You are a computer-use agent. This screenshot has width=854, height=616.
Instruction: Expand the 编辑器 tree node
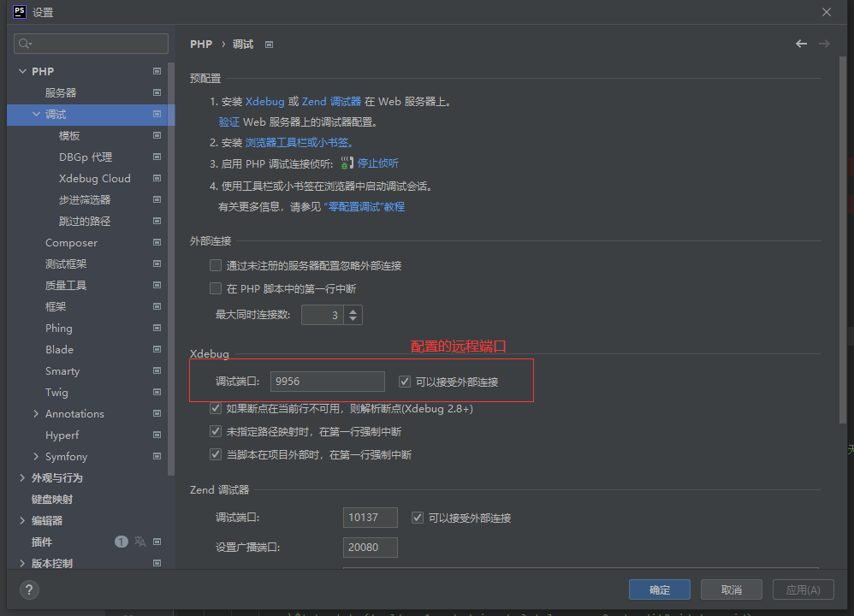click(22, 521)
